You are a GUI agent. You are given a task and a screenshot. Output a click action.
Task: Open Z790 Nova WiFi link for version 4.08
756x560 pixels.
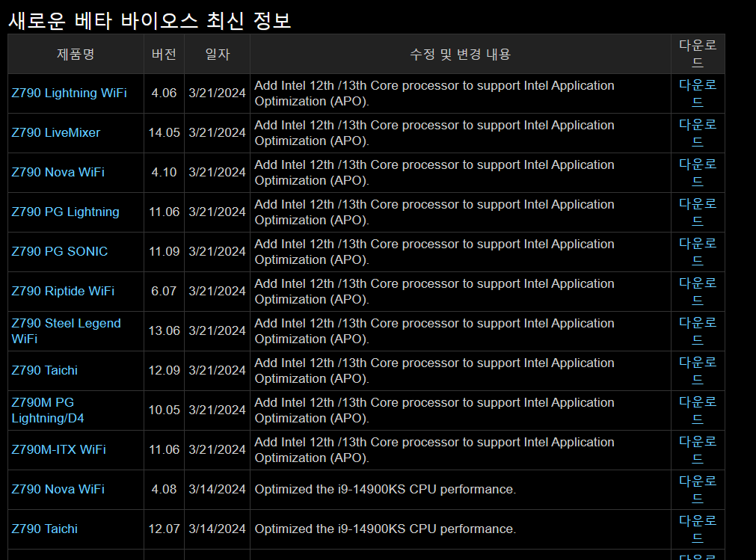click(58, 489)
